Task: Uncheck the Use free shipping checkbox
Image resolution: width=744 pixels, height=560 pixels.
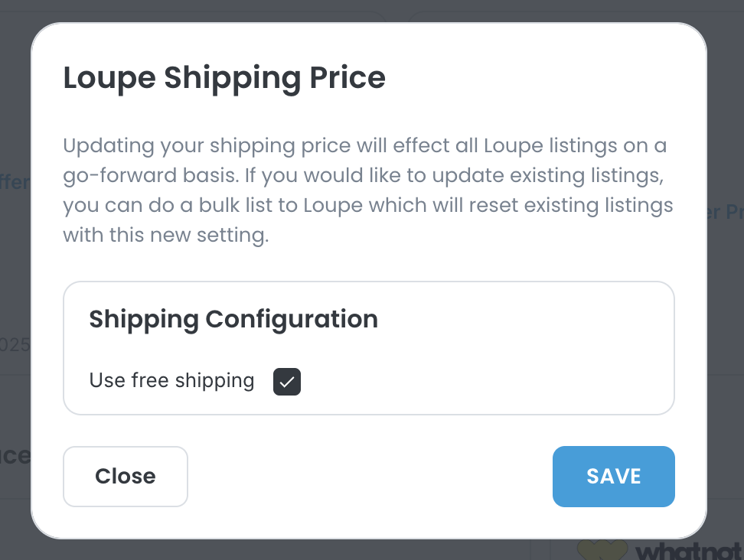Action: click(287, 381)
